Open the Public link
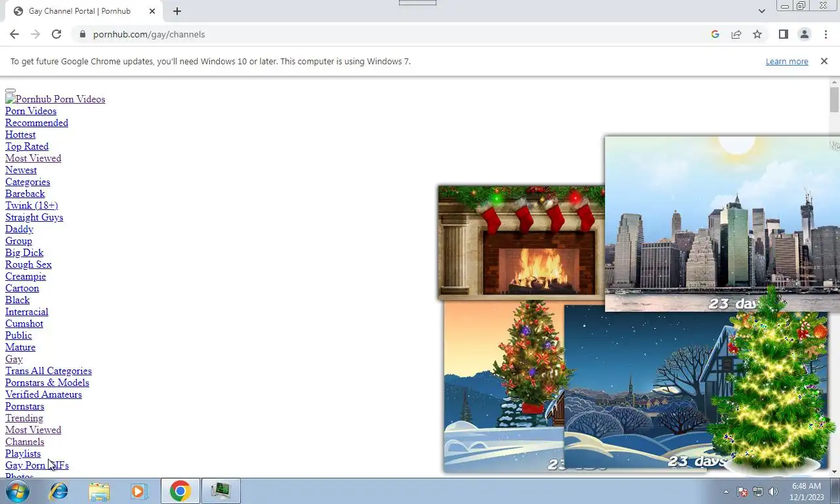 point(18,335)
